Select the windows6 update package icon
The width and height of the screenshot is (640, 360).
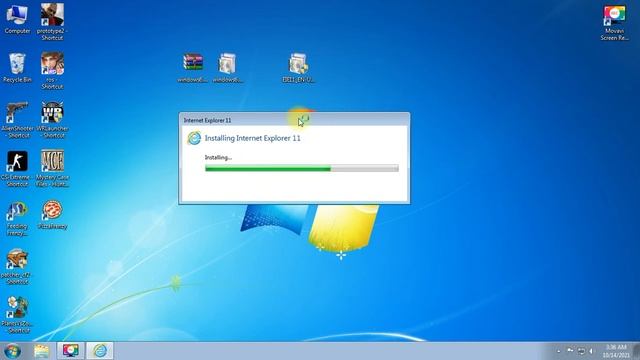click(x=227, y=68)
